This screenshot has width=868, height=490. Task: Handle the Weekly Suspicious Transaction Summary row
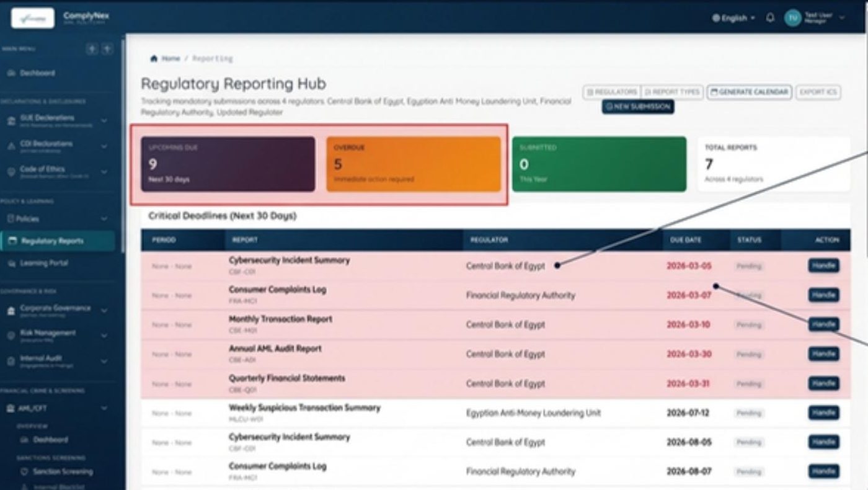(823, 412)
